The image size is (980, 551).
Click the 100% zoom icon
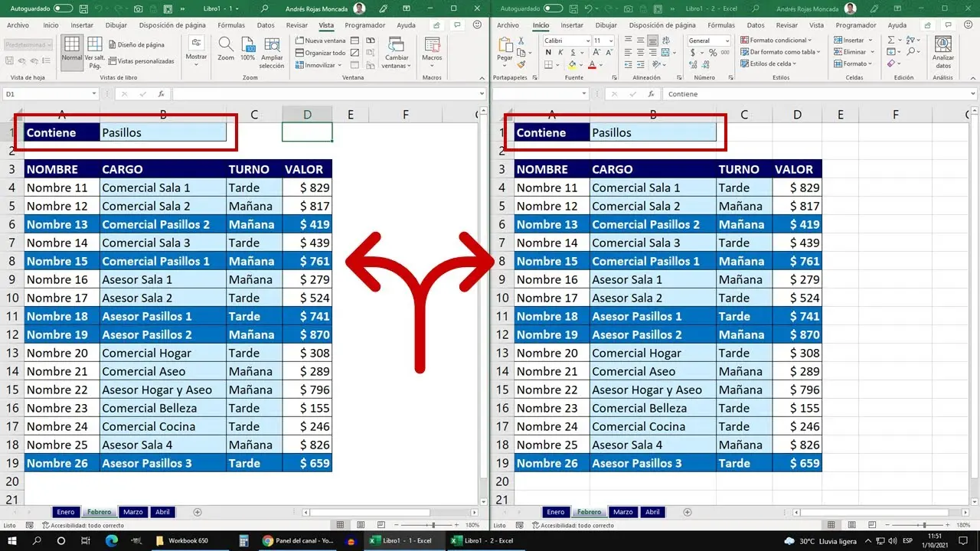(x=247, y=48)
